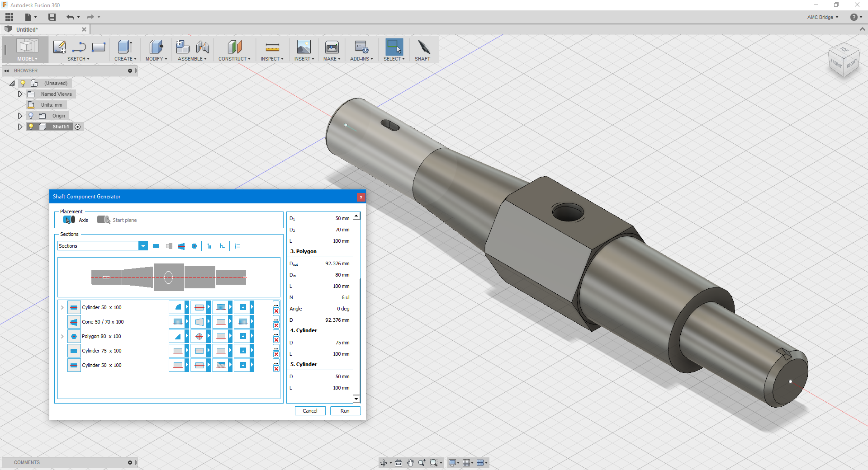Open the Sections combo box dropdown
Viewport: 868px width, 470px height.
tap(143, 246)
